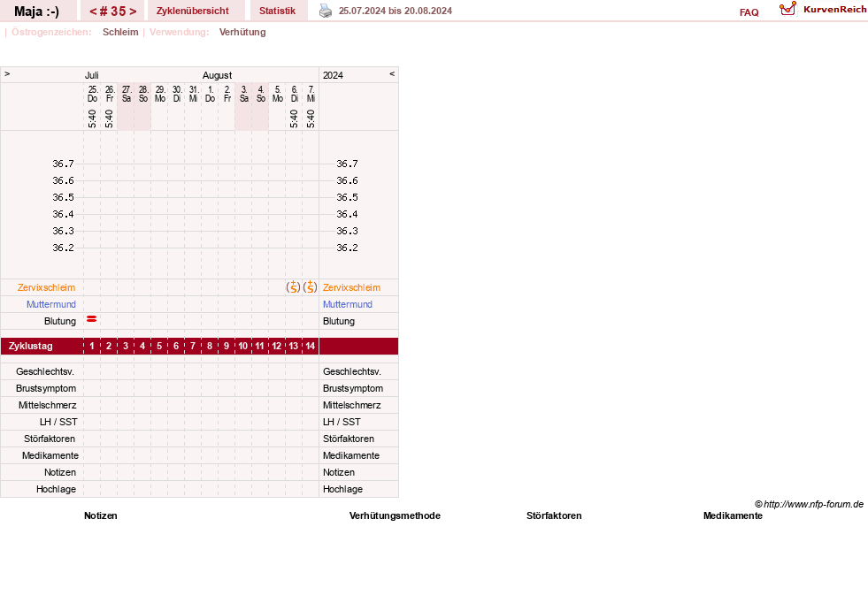Click the left Medikamente row label
868x603 pixels.
(x=50, y=456)
